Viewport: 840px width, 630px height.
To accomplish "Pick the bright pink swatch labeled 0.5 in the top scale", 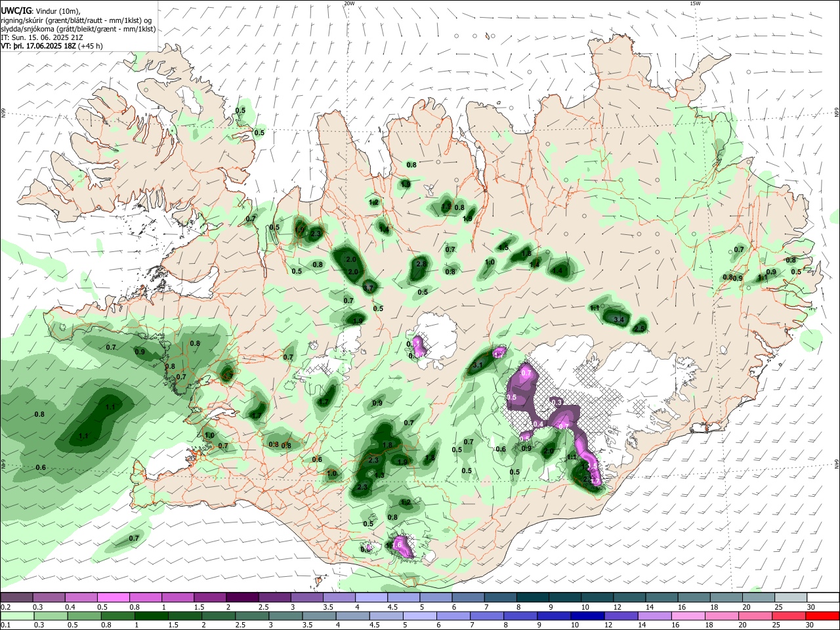I will click(x=113, y=598).
